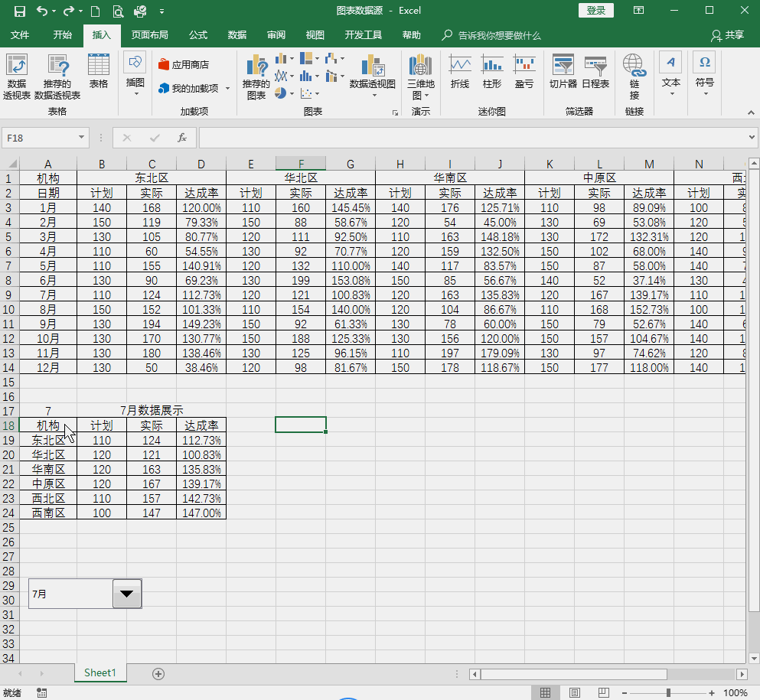Viewport: 760px width, 700px height.
Task: Insert a Slicer (切片器)
Action: (563, 72)
